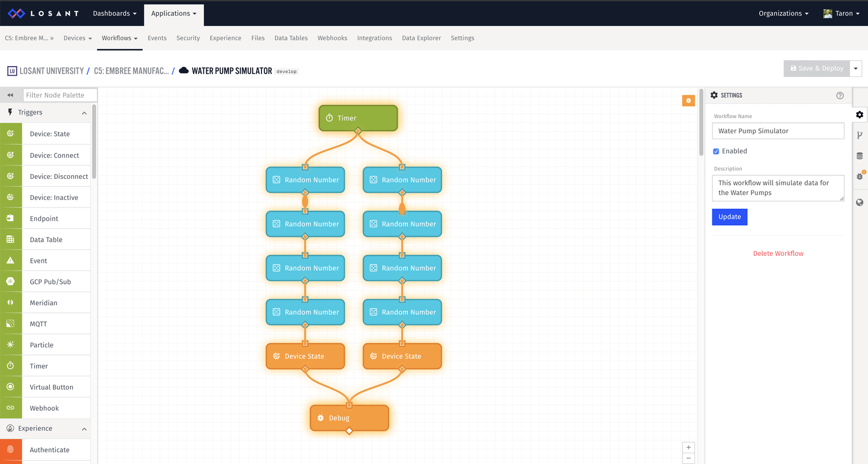Image resolution: width=868 pixels, height=464 pixels.
Task: Go to the Experience tab
Action: point(225,38)
